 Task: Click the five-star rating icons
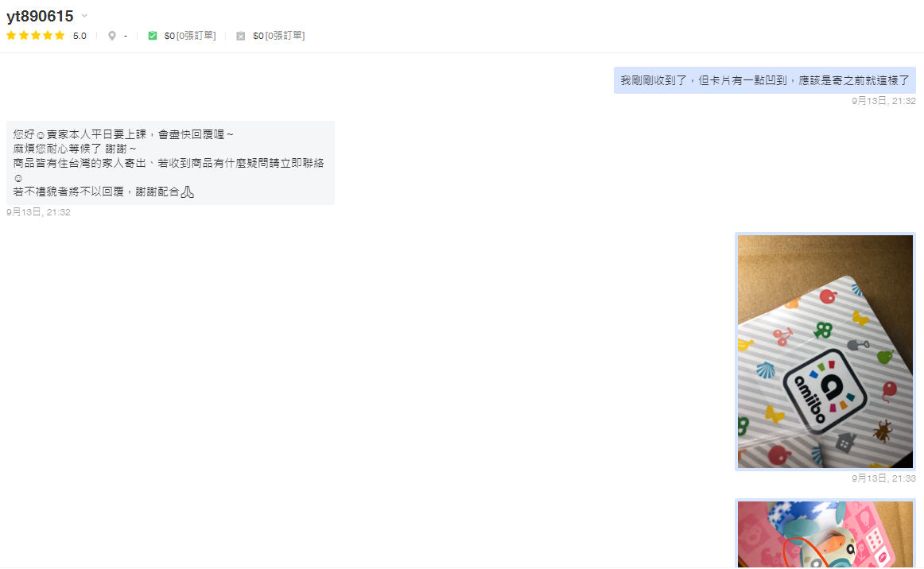[x=35, y=35]
